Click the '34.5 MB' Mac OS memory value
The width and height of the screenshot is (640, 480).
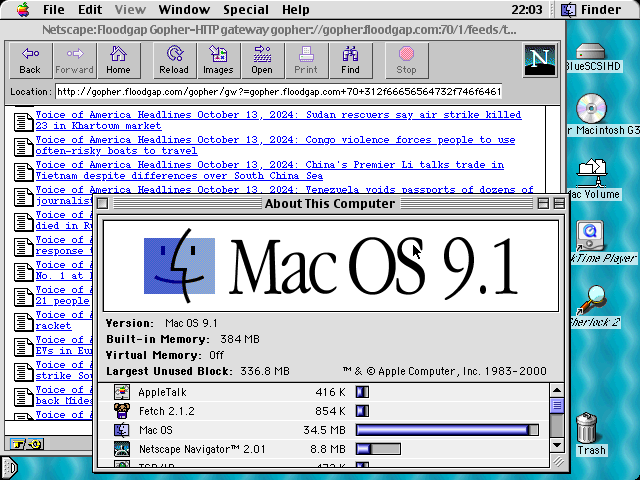[324, 430]
